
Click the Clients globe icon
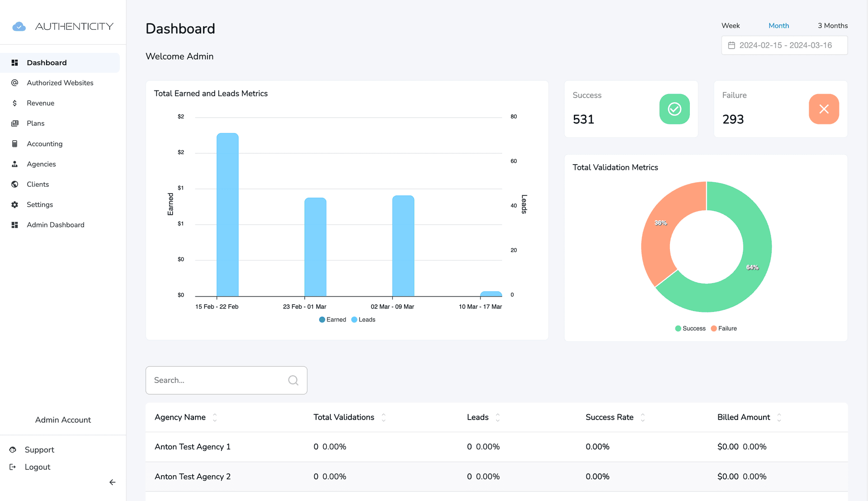coord(15,184)
